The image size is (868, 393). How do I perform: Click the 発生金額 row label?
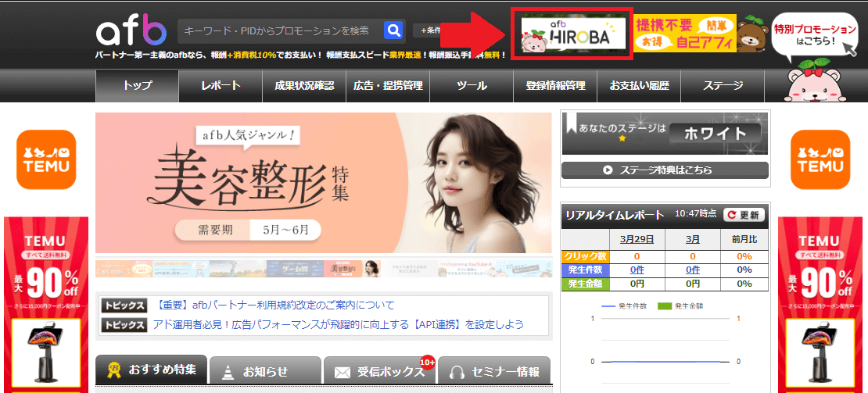(586, 284)
